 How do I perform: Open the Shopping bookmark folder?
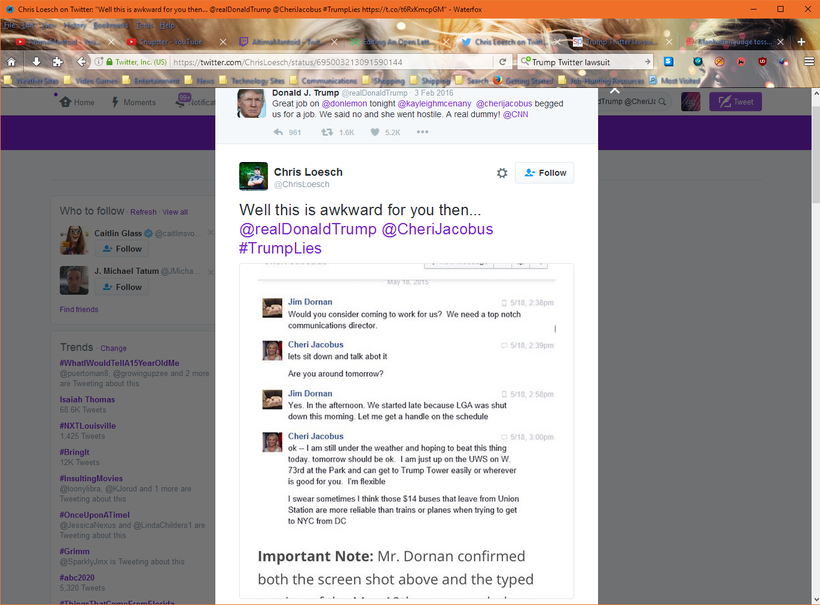383,81
